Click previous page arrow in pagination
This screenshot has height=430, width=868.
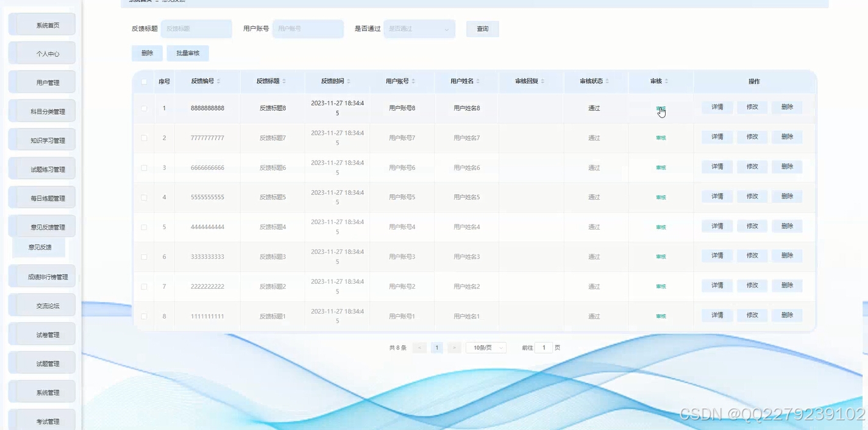click(419, 347)
